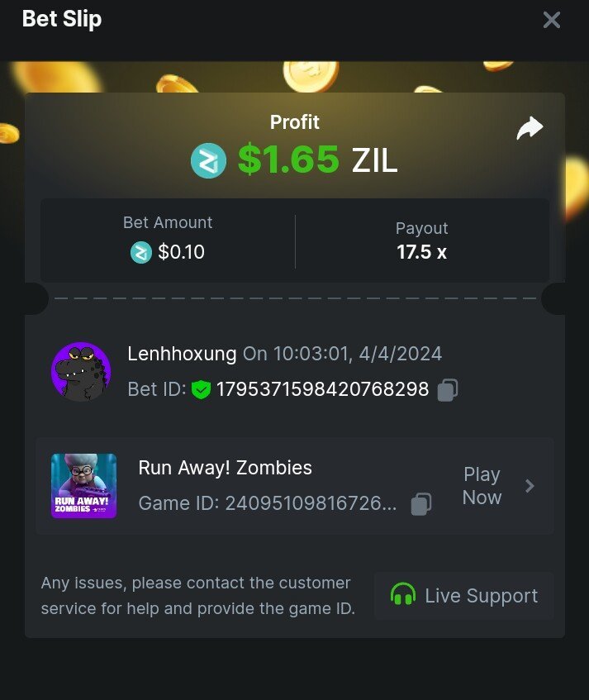Click the $1.65 profit amount
589x700 pixels.
(x=288, y=160)
